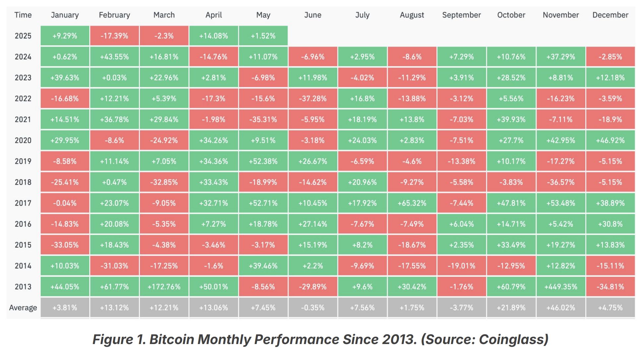
Task: Select the October column header
Action: point(511,15)
